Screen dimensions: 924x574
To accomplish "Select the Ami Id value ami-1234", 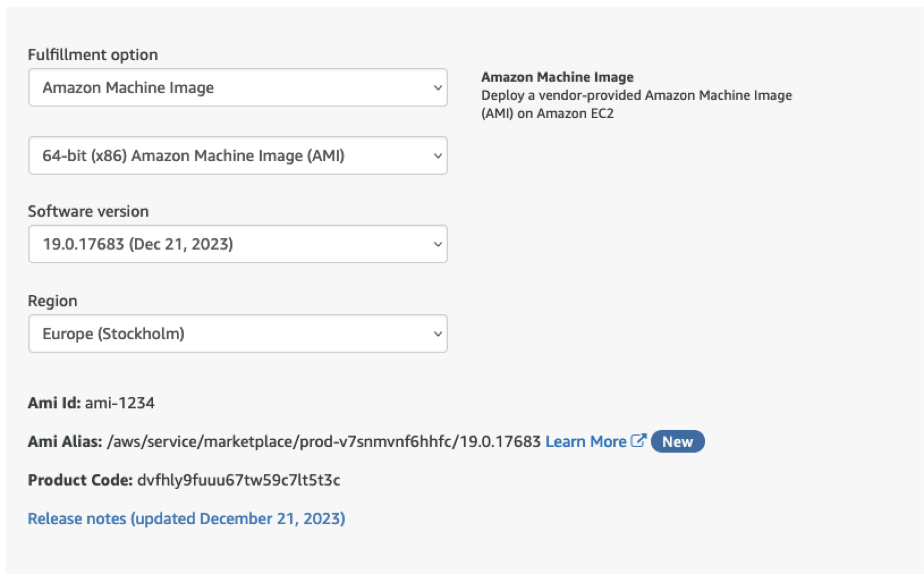I will [120, 403].
